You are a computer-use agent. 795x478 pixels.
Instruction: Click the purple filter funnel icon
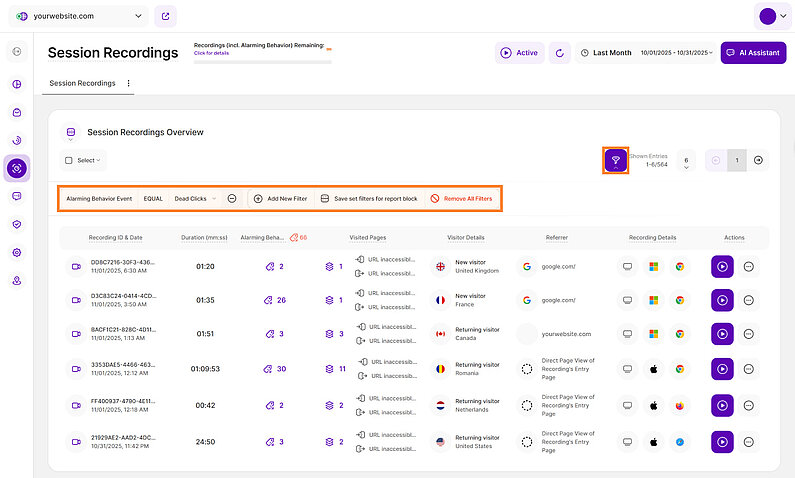(x=615, y=160)
